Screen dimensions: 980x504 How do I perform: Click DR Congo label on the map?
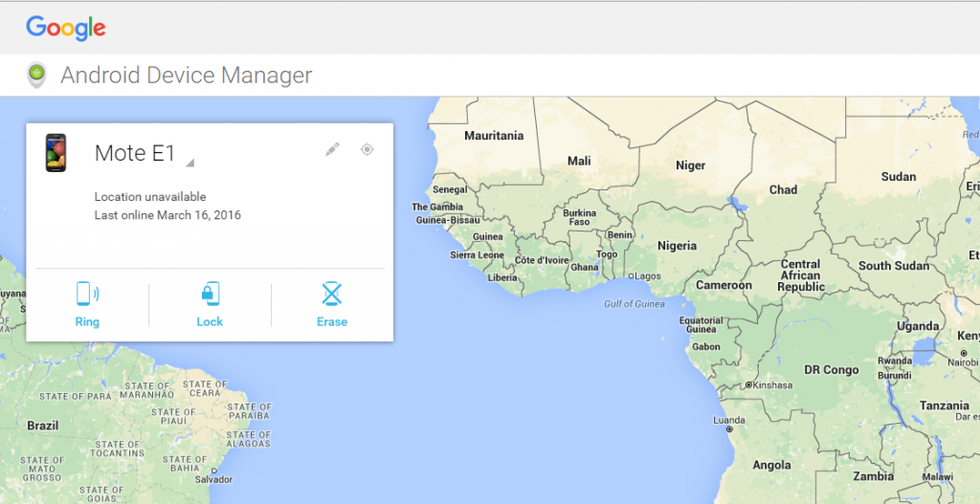click(x=832, y=370)
